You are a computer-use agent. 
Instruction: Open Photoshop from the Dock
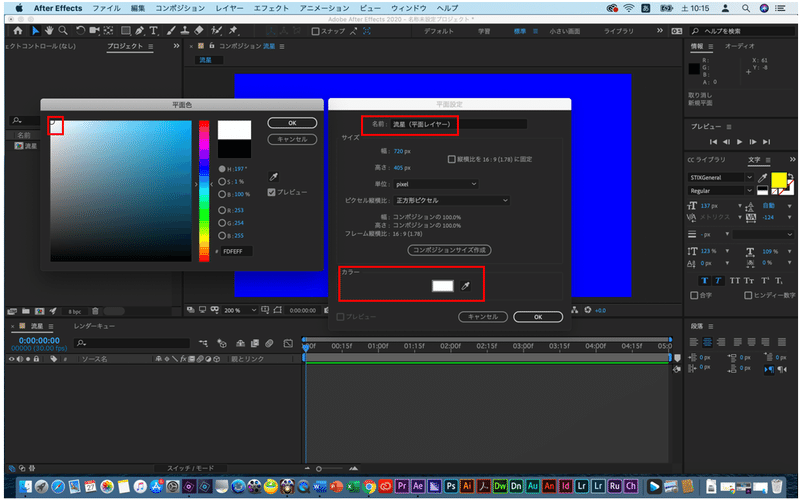coord(451,486)
